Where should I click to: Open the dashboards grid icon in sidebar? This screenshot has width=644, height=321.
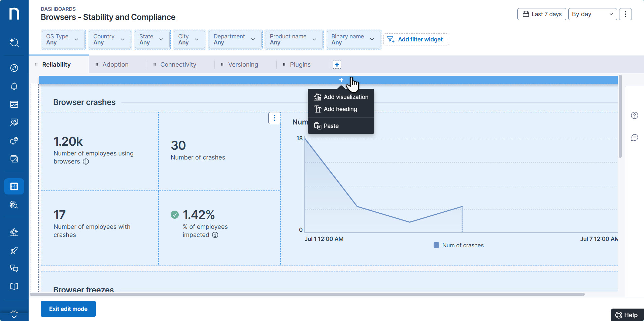14,186
